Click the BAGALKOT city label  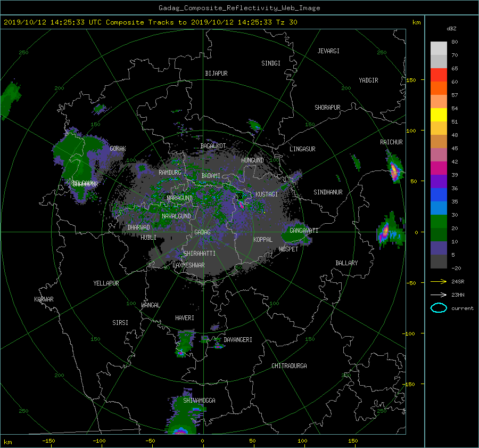point(213,146)
